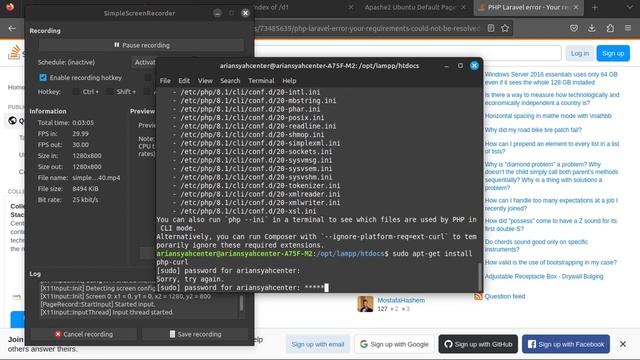640x360 pixels.
Task: Click the Stack Overflow Log in button
Action: 580,53
